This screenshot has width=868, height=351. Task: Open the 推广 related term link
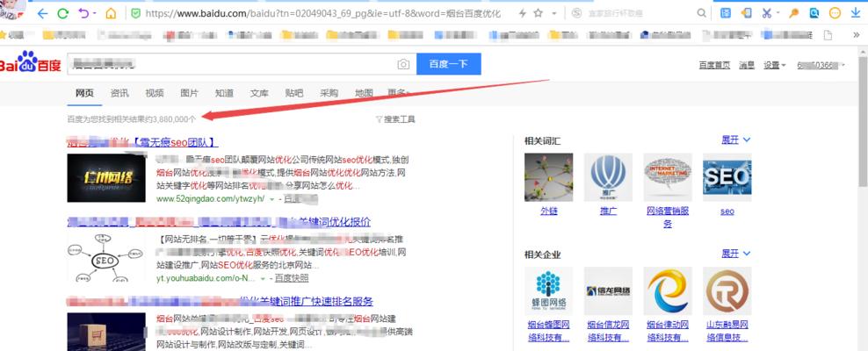point(608,211)
